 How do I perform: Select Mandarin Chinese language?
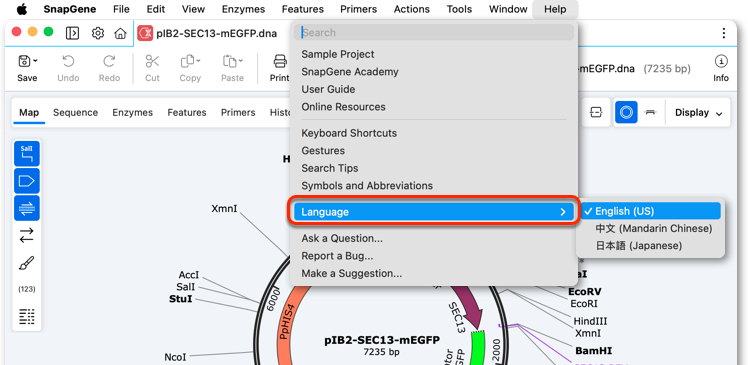coord(650,229)
